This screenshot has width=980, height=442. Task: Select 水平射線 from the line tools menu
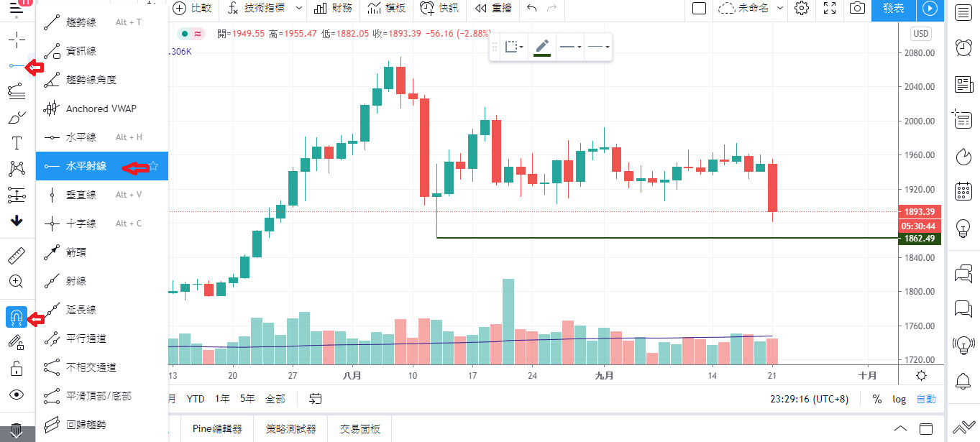86,166
